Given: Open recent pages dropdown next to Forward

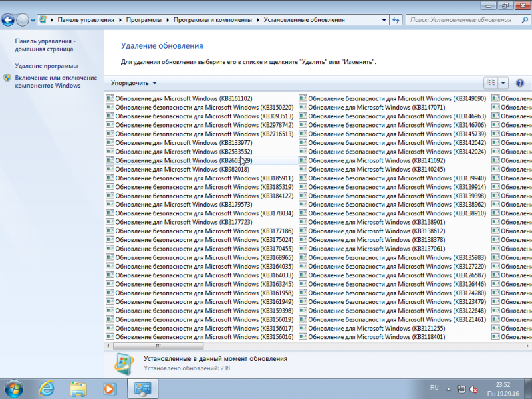Looking at the screenshot, I should (x=33, y=20).
